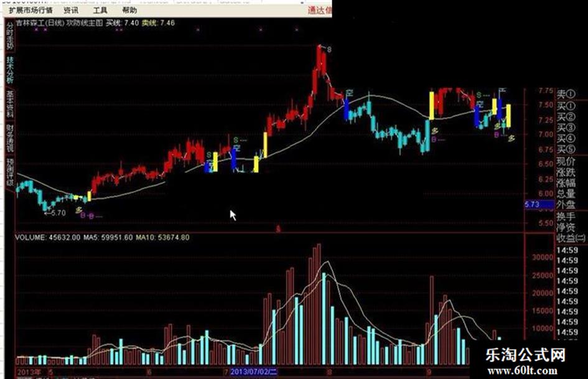Click the 卖① quote row
Viewport: 588px width, 379px height.
[x=566, y=94]
